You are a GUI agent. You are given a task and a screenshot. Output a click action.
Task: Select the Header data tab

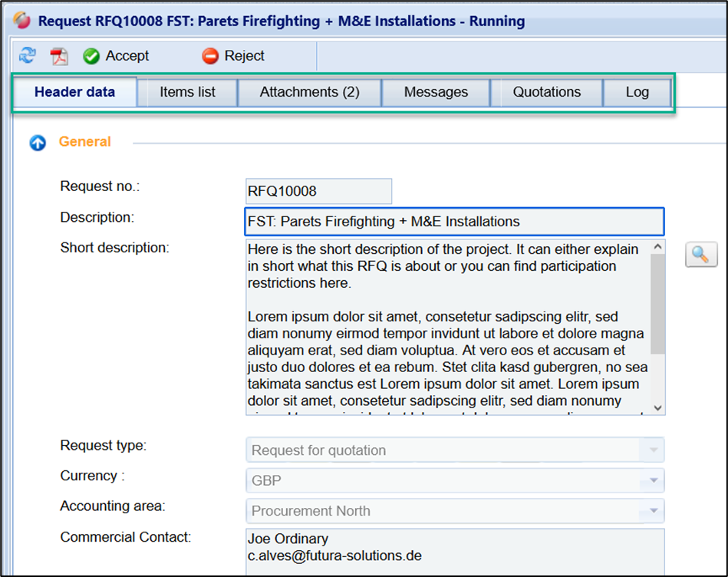coord(74,92)
